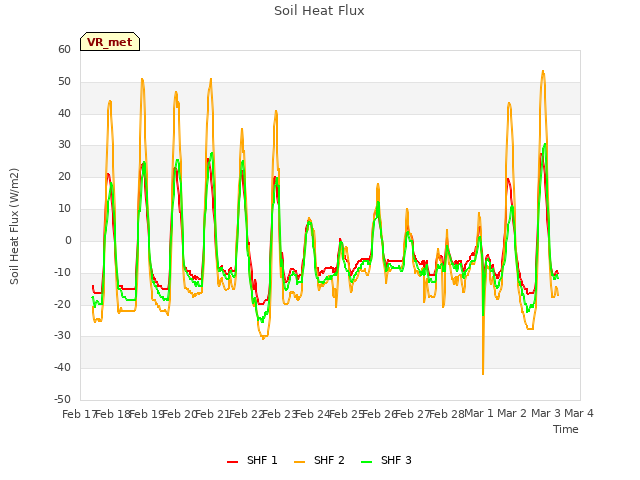Click the orange SHF 2 legend swatch
This screenshot has height=480, width=640.
coord(300,462)
